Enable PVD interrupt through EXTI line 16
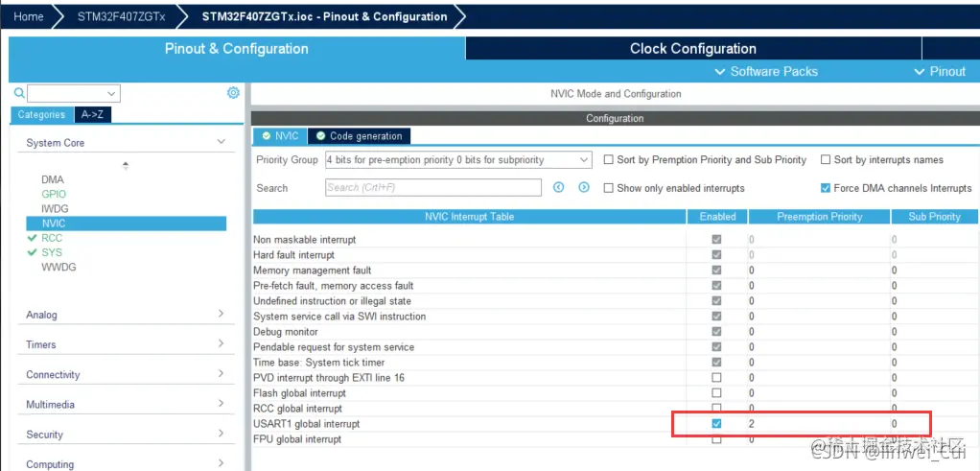Image resolution: width=980 pixels, height=471 pixels. point(716,378)
